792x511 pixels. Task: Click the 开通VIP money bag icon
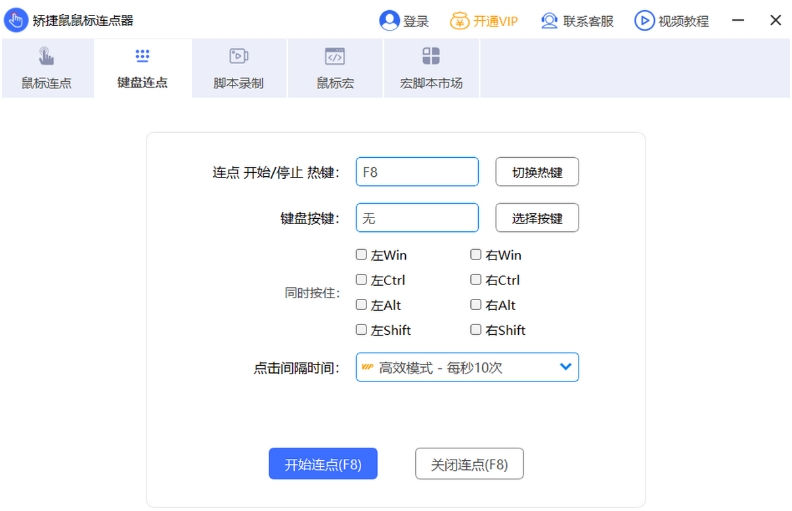coord(459,21)
